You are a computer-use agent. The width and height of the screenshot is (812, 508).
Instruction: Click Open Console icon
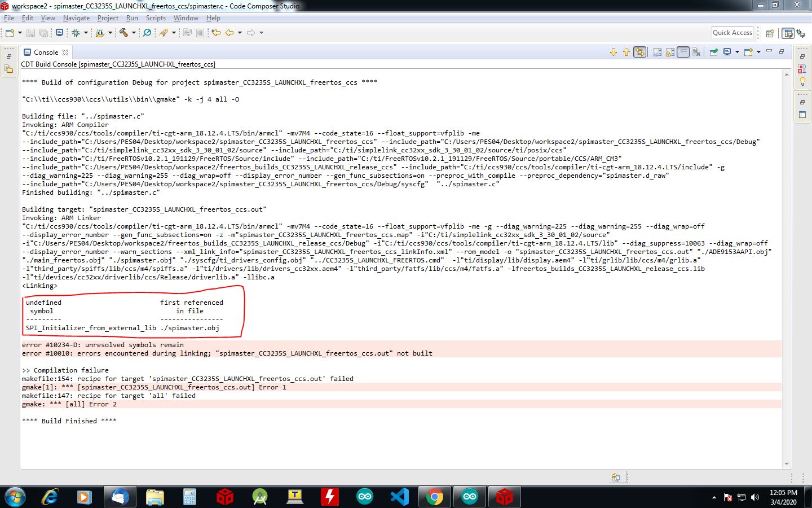point(748,52)
